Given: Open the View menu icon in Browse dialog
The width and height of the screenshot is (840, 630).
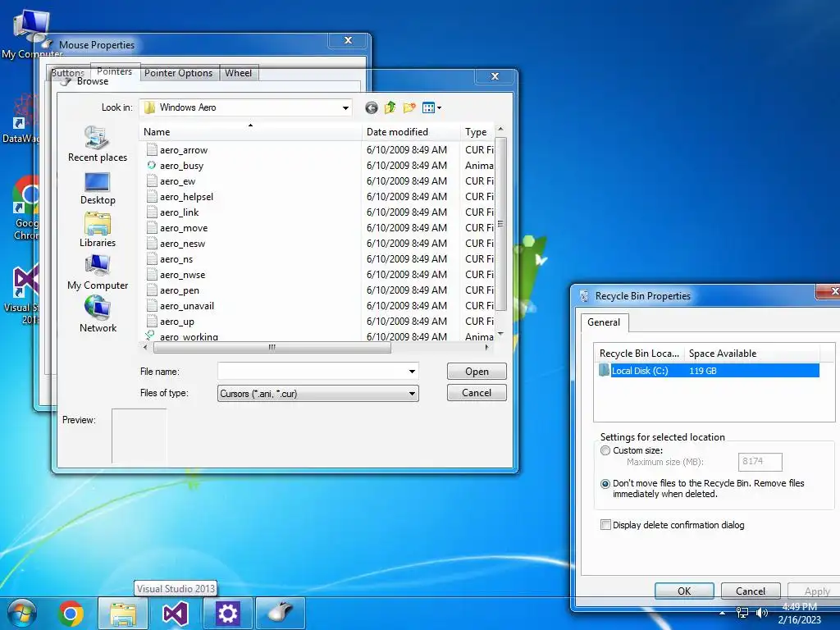Looking at the screenshot, I should (x=431, y=108).
